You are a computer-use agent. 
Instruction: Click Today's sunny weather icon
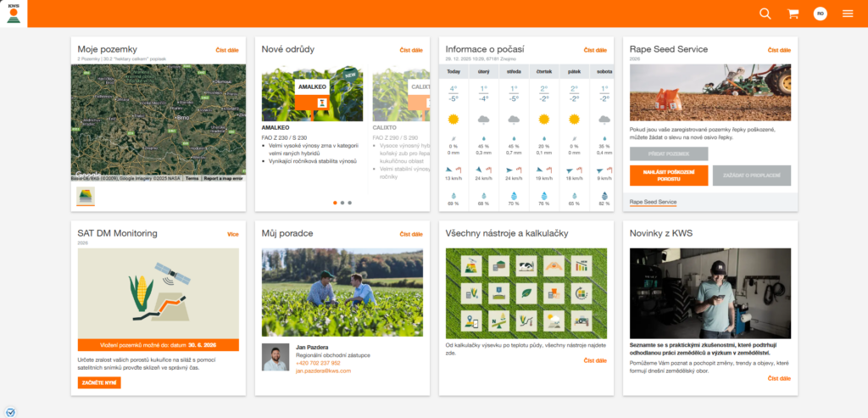click(x=453, y=120)
